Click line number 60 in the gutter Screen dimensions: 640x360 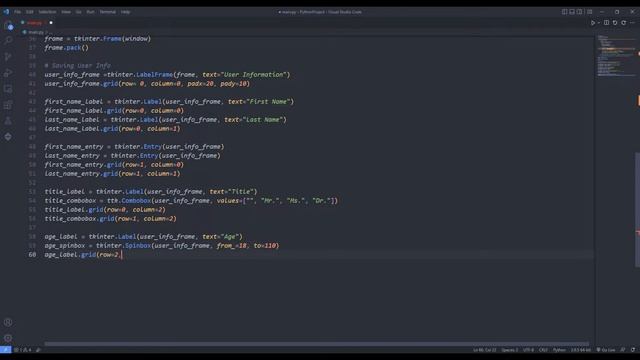click(32, 255)
